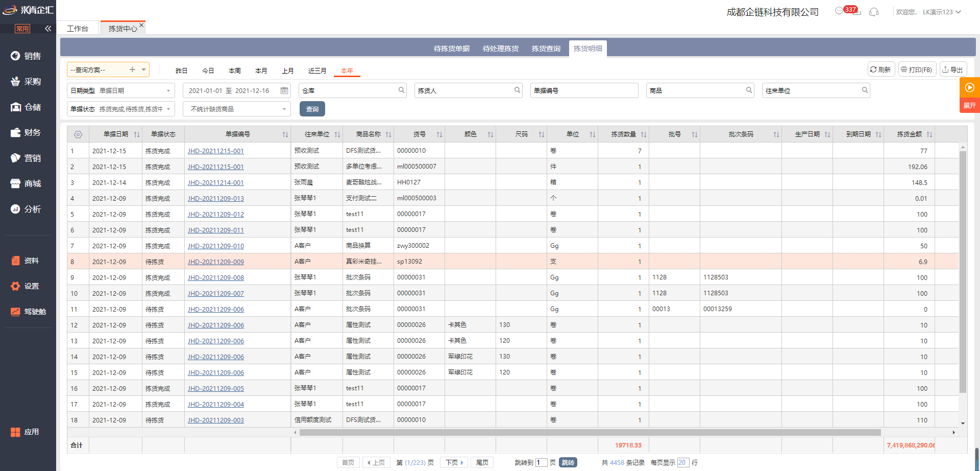Click the search icon in 仓库 field
Screen dimensions: 980x471
click(401, 90)
